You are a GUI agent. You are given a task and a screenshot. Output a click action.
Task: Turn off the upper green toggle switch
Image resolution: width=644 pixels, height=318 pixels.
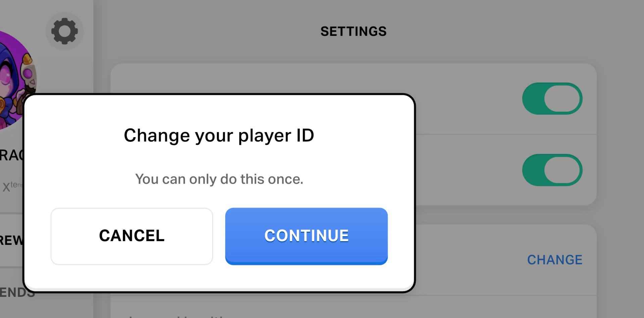point(552,99)
